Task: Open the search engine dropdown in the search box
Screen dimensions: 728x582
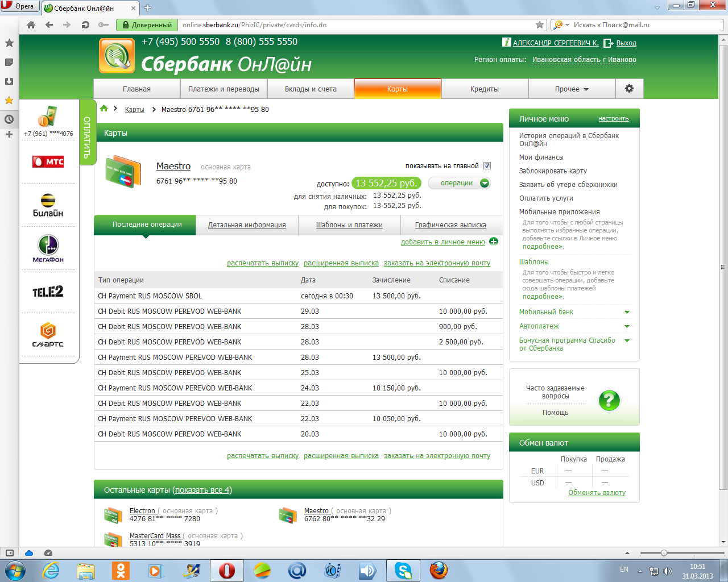Action: click(x=560, y=25)
